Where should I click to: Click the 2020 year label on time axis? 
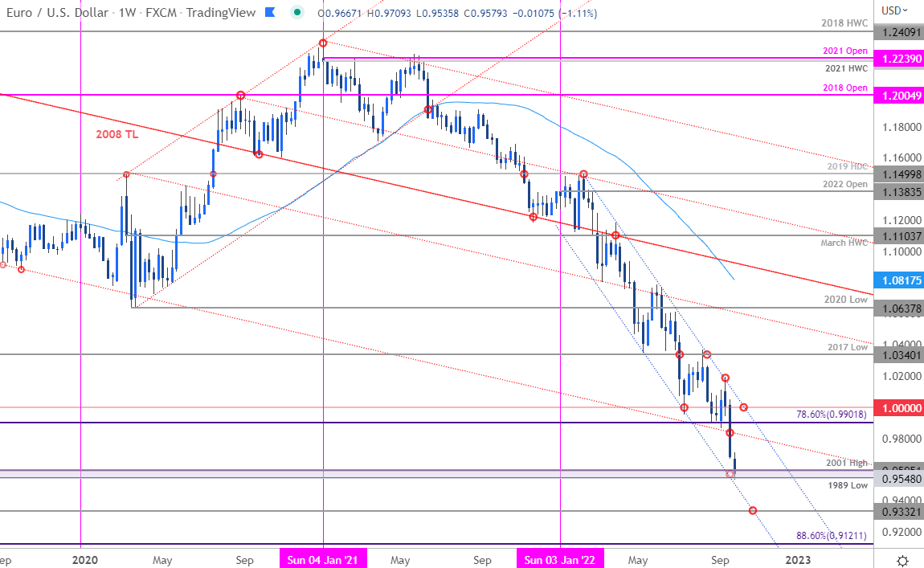pos(85,559)
